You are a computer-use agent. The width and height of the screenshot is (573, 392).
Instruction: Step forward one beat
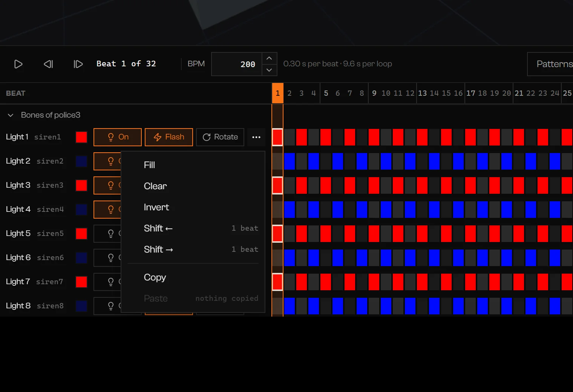(x=78, y=64)
